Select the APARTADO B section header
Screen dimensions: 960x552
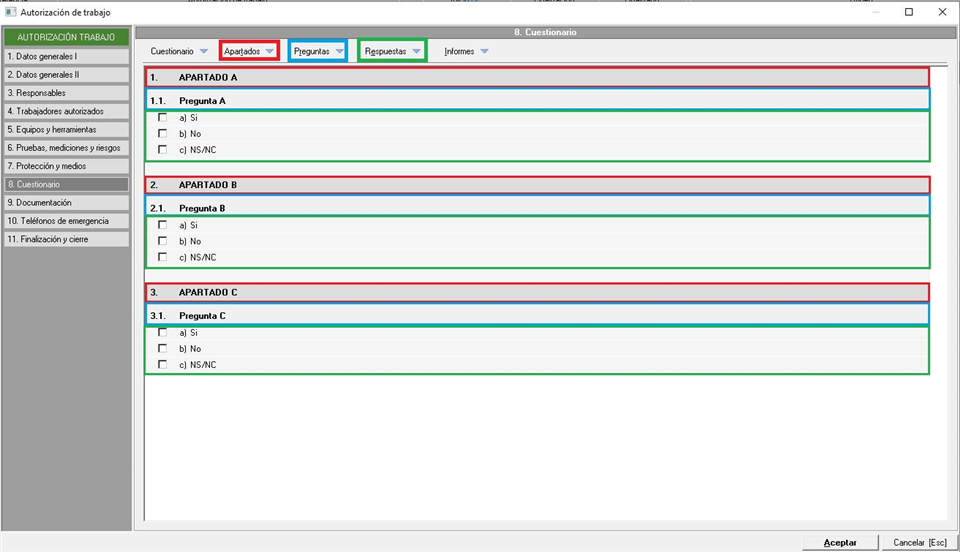(x=537, y=185)
